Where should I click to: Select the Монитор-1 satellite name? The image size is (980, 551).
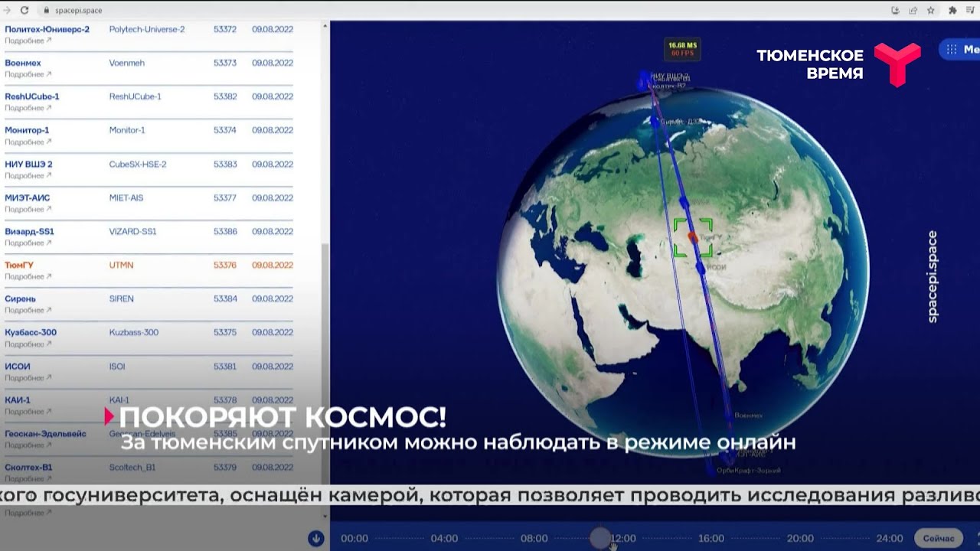(x=27, y=130)
